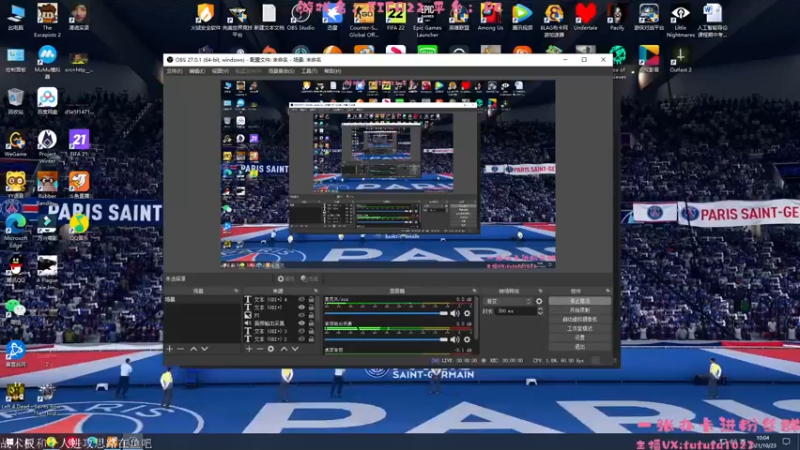Viewport: 800px width, 450px height.
Task: Open the WeChat desktop icon
Action: tap(16, 311)
